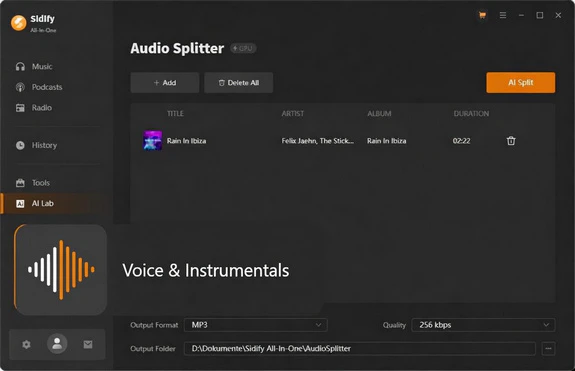Minimize the Sidify window
575x371 pixels.
[x=521, y=15]
